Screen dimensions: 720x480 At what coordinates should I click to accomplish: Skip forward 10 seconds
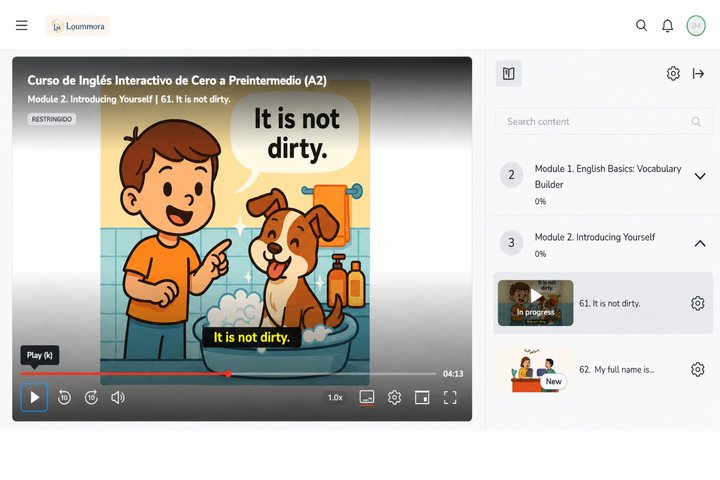click(x=91, y=397)
